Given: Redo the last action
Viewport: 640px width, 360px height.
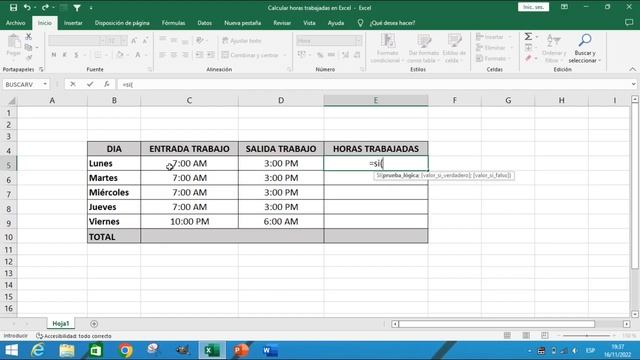Looking at the screenshot, I should pos(45,7).
